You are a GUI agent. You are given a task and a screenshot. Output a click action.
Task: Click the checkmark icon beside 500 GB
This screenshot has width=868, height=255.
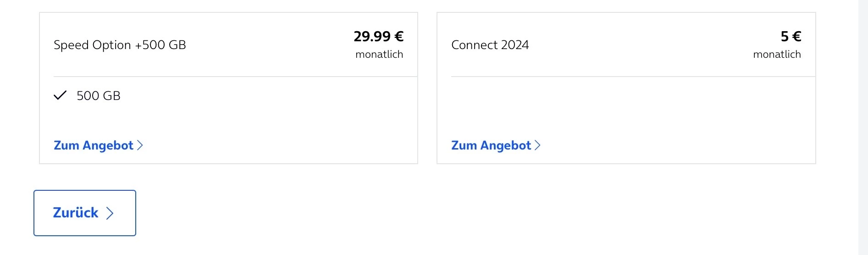pyautogui.click(x=60, y=95)
